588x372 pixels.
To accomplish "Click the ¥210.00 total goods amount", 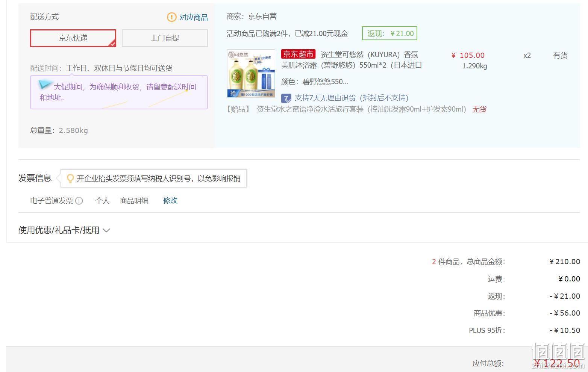I will click(565, 262).
